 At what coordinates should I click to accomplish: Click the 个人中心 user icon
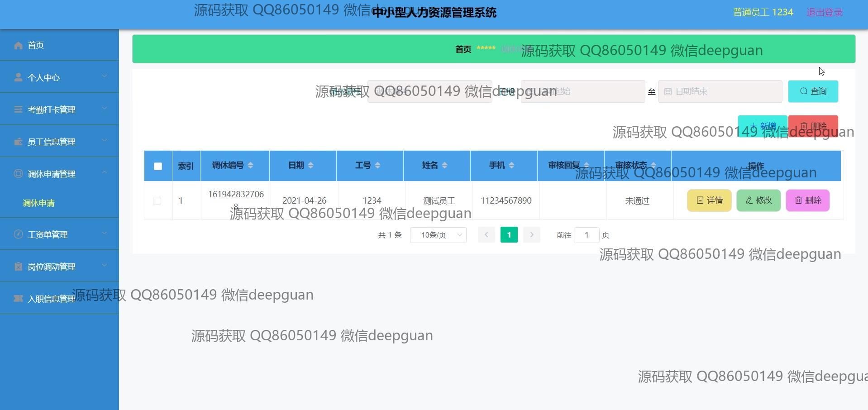(x=18, y=77)
